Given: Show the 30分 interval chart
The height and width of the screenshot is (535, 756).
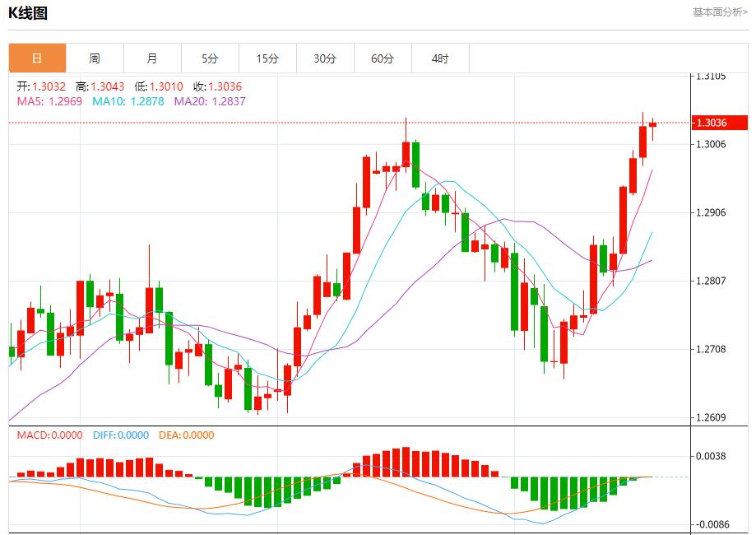Looking at the screenshot, I should point(325,58).
